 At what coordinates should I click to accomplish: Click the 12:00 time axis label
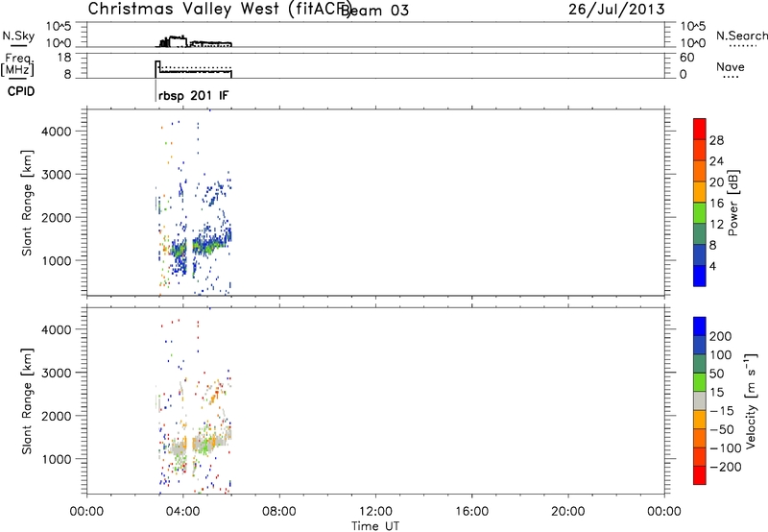pos(375,512)
